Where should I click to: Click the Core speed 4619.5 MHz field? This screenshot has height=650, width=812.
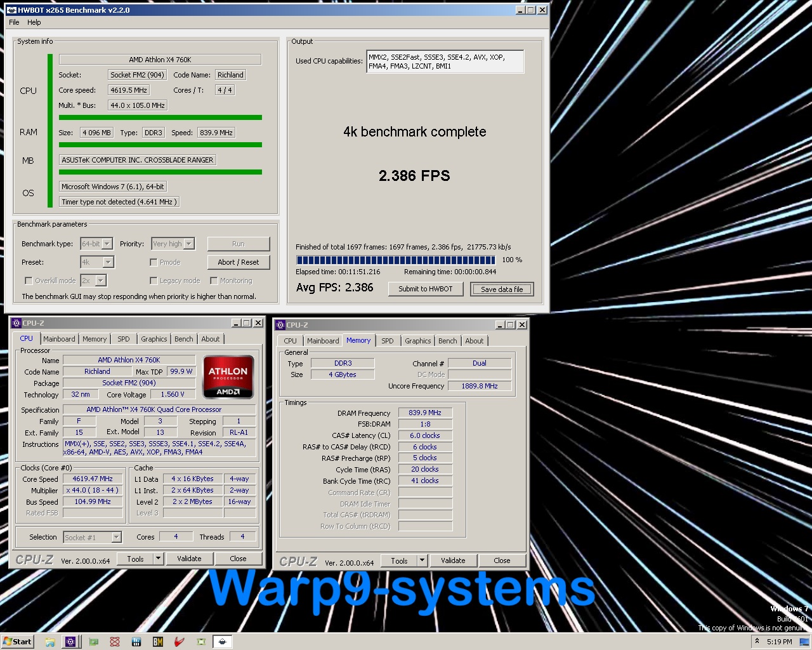tap(129, 90)
